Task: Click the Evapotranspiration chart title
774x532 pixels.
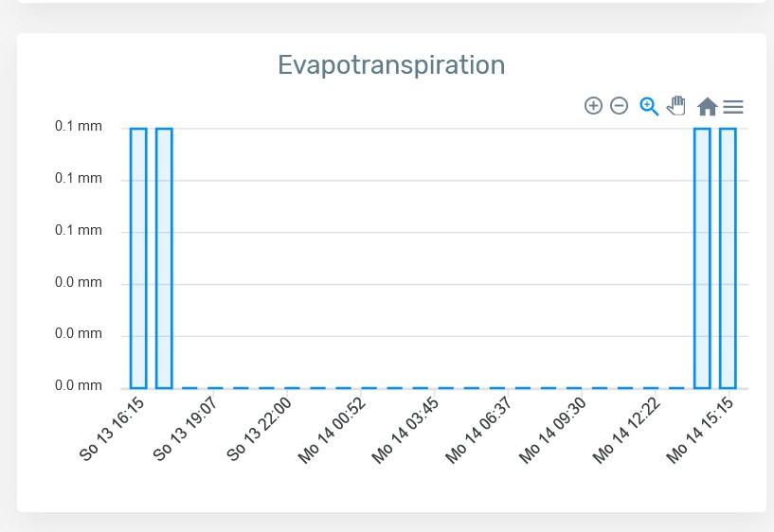Action: (390, 64)
